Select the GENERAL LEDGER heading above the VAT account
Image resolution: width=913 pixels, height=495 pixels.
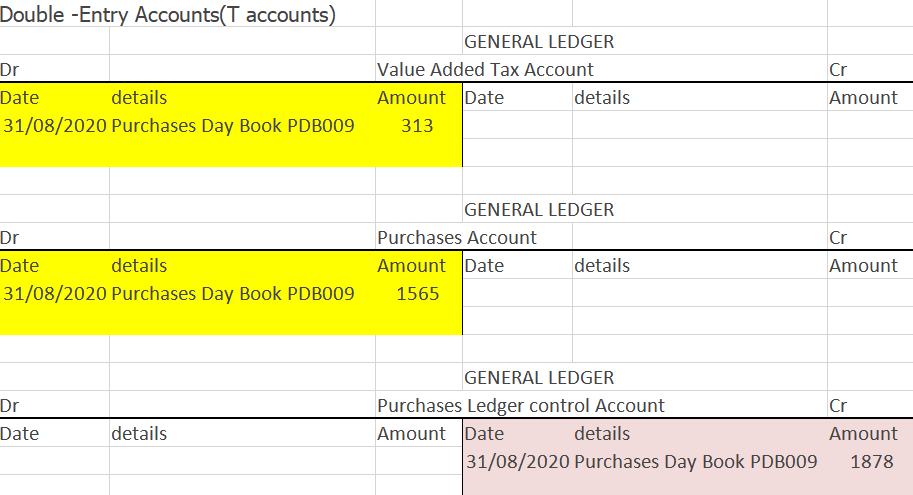(539, 42)
